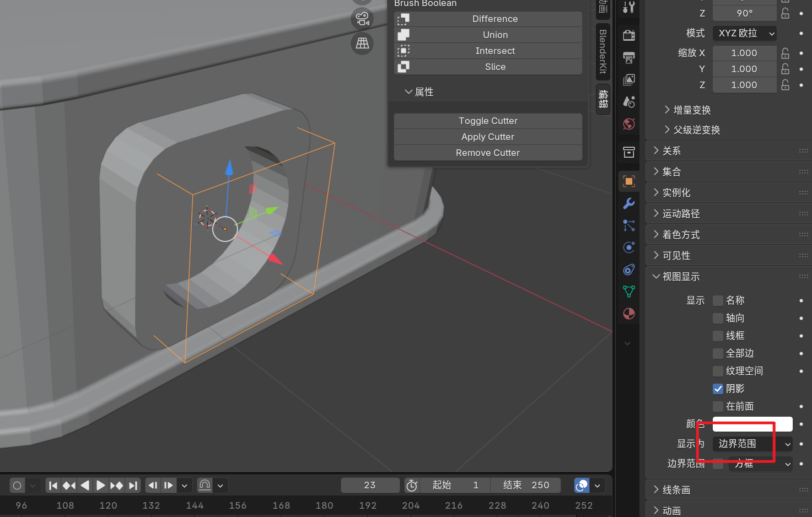
Task: Open the Render properties tab
Action: pyautogui.click(x=628, y=36)
